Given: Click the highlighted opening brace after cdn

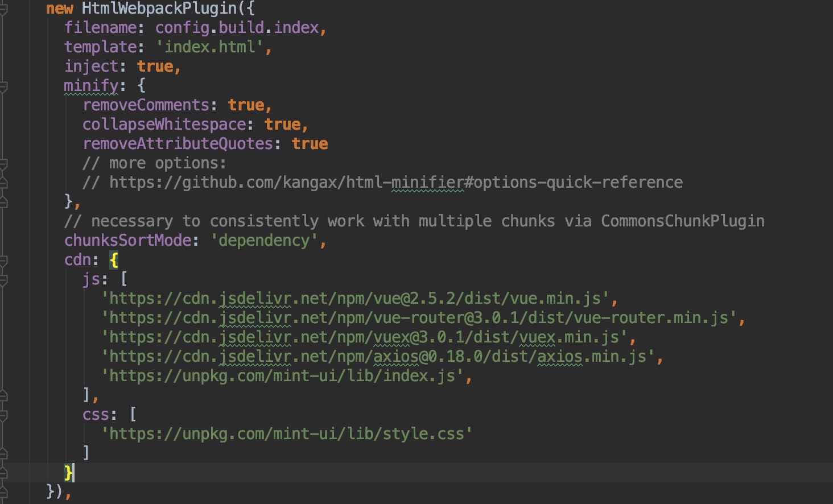Looking at the screenshot, I should pyautogui.click(x=114, y=260).
